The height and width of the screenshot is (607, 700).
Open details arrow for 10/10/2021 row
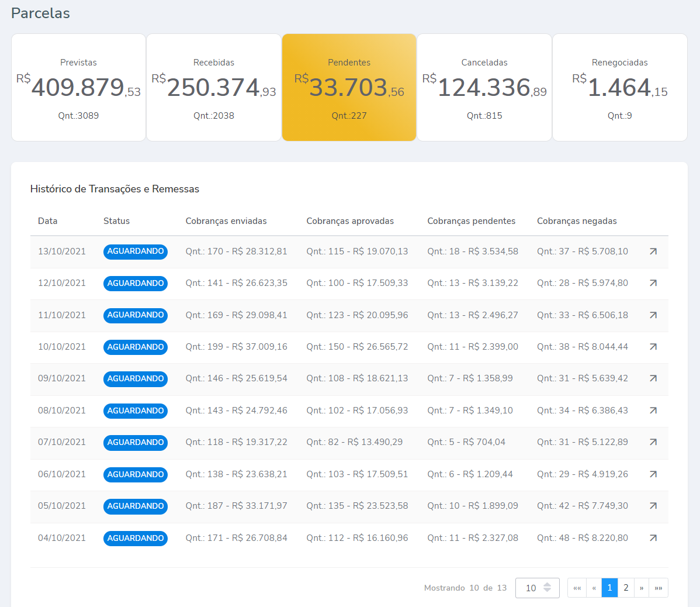[653, 347]
